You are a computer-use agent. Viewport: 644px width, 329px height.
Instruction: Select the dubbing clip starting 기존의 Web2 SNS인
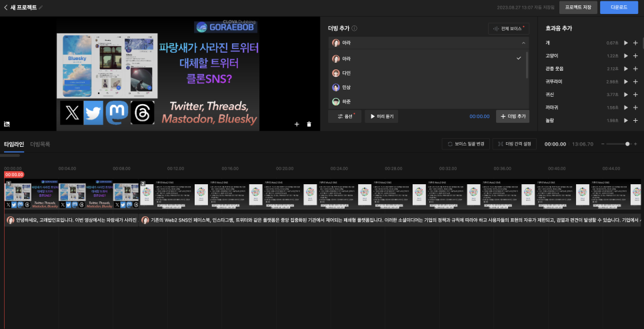(x=390, y=220)
